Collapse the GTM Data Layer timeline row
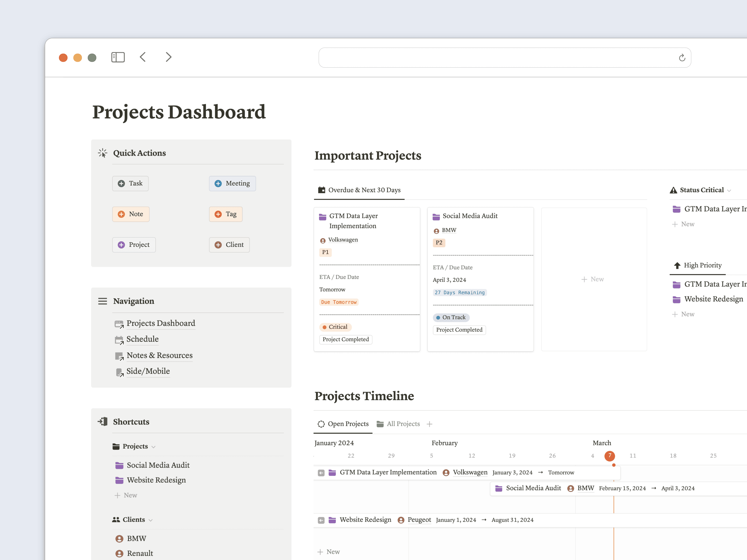This screenshot has width=747, height=560. pyautogui.click(x=321, y=472)
